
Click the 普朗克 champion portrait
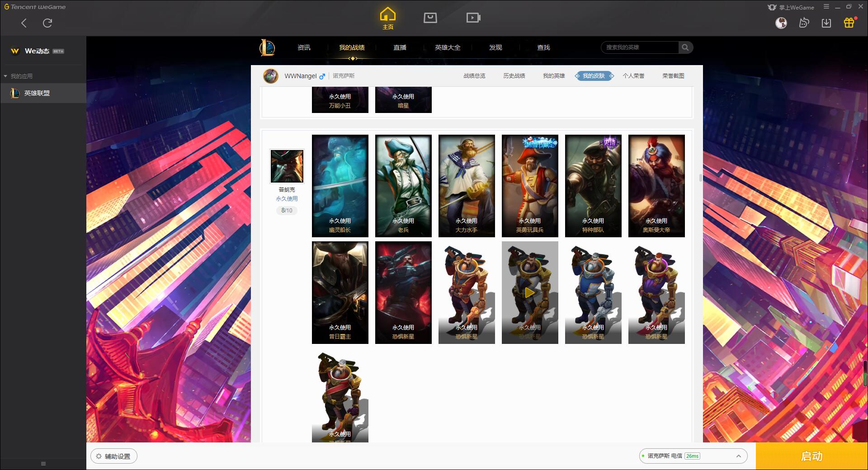point(287,166)
